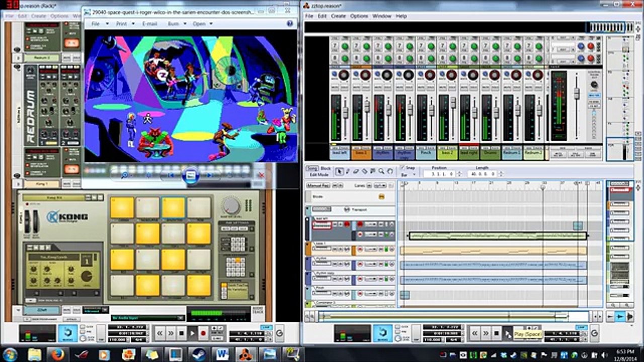Click the Kong master level knob
644x362 pixels.
tap(231, 205)
